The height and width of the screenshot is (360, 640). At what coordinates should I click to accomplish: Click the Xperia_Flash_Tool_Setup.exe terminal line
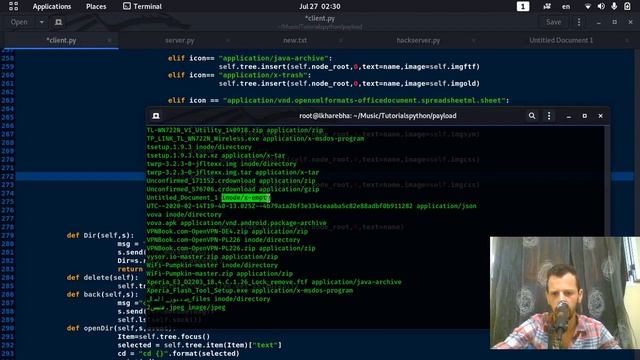click(250, 290)
